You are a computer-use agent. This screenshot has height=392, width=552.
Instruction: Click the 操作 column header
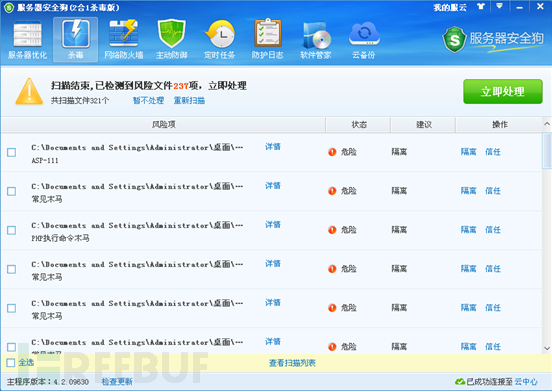tap(500, 125)
